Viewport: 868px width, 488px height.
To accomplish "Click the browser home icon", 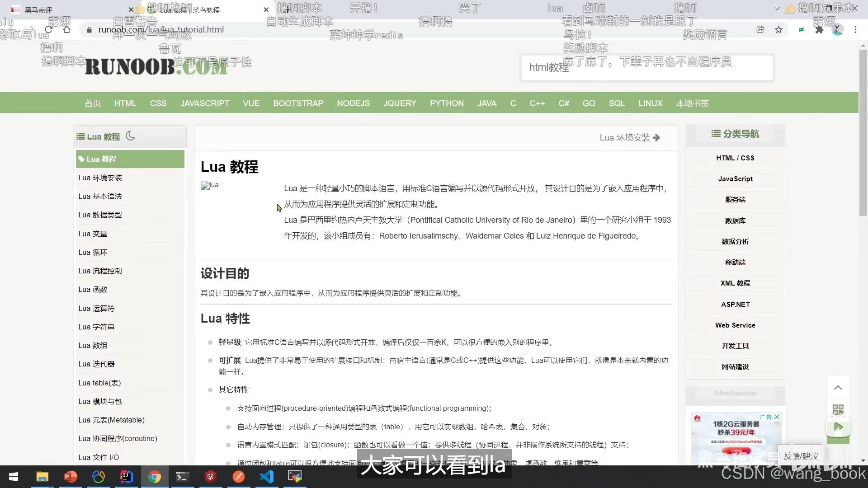I will coord(66,30).
